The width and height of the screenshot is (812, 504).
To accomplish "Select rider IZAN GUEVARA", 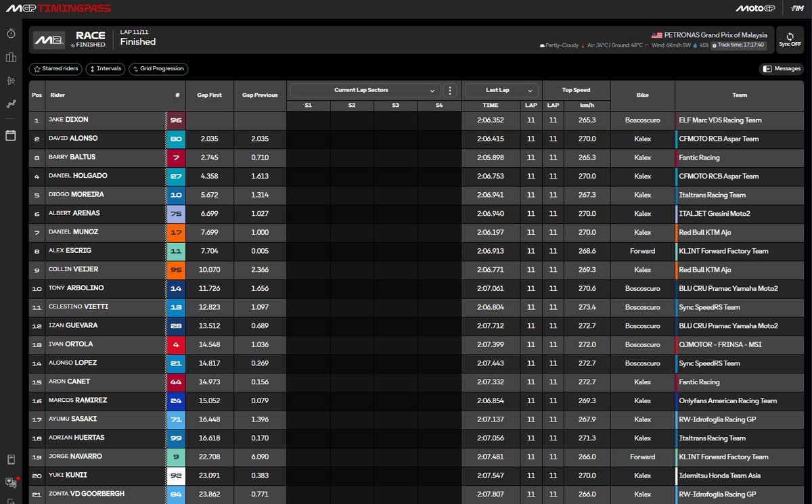I will click(x=72, y=325).
